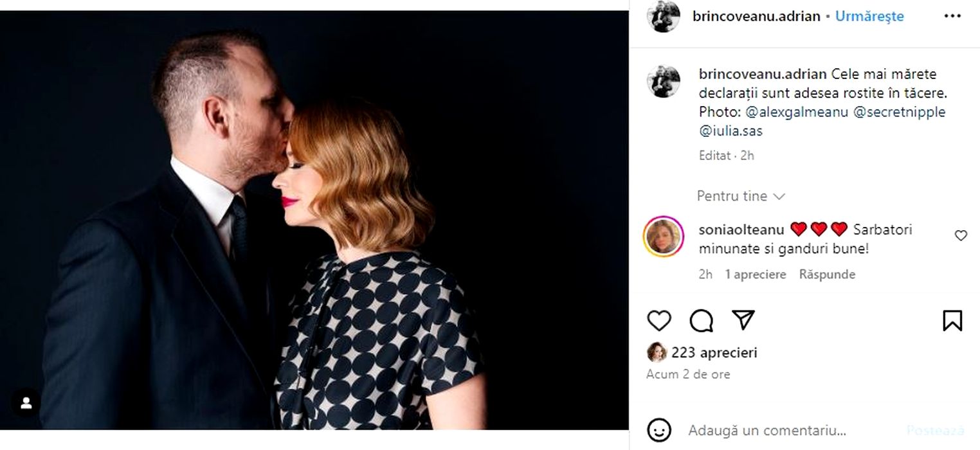Screen dimensions: 980x450
Task: Share post via paper plane icon
Action: 743,319
